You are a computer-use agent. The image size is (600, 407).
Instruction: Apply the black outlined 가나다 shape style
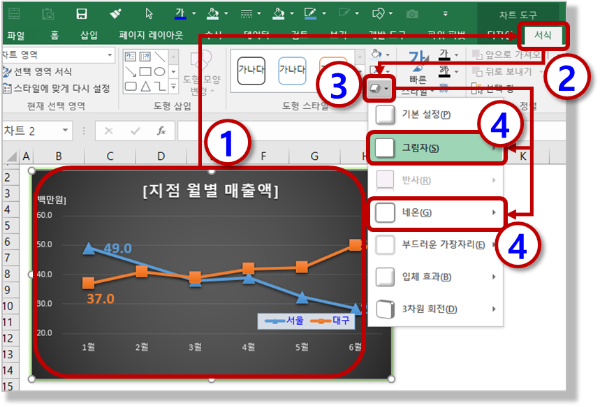pos(251,70)
